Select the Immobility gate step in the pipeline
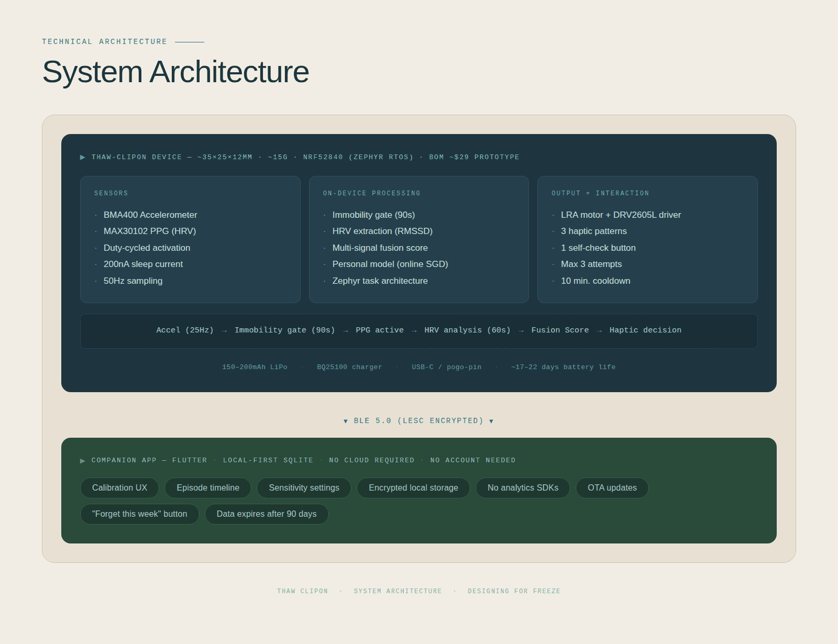The width and height of the screenshot is (838, 644). [284, 330]
